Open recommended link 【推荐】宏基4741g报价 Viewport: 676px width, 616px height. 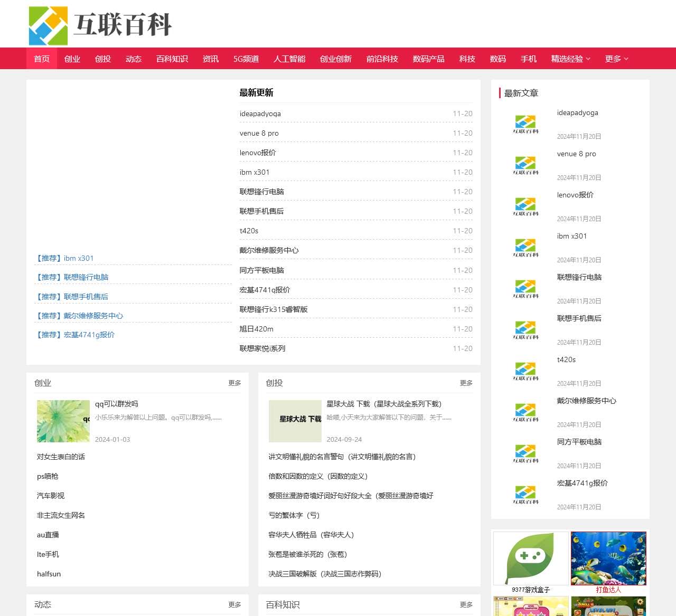coord(74,335)
